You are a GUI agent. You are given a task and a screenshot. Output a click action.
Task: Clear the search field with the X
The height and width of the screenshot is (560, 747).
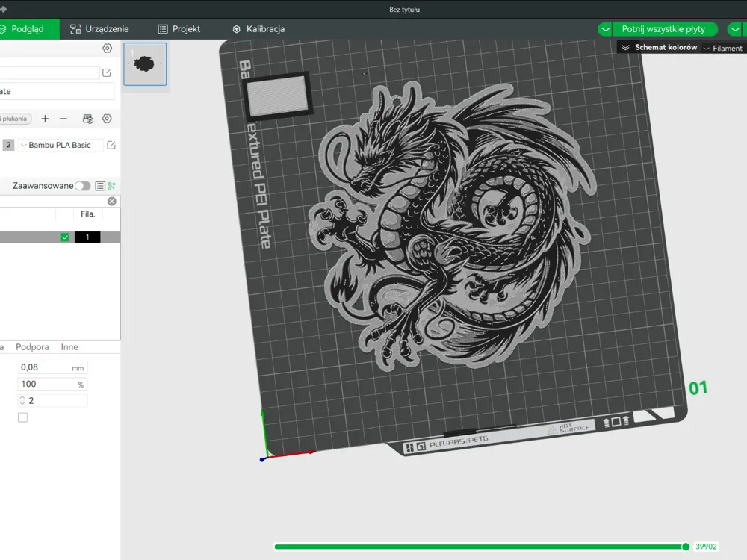(111, 202)
